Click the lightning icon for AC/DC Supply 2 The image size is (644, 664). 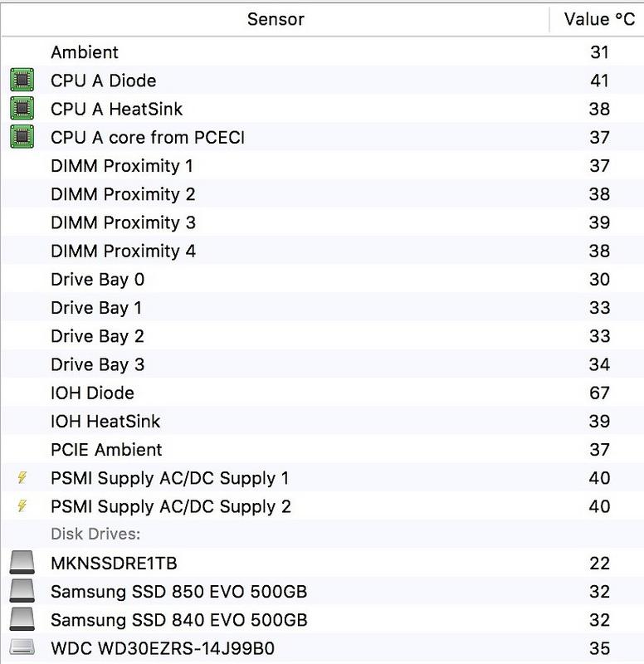tap(22, 506)
